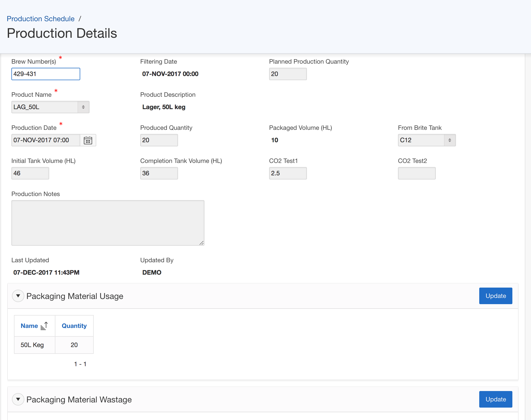This screenshot has height=420, width=531.
Task: Collapse the Packaging Material Wastage section
Action: pos(18,399)
